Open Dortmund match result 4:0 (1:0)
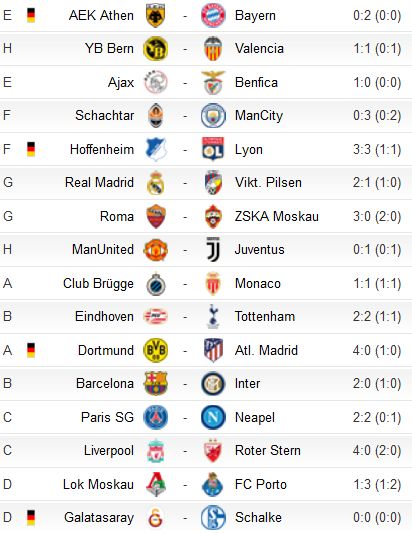Image resolution: width=412 pixels, height=533 pixels. click(377, 350)
